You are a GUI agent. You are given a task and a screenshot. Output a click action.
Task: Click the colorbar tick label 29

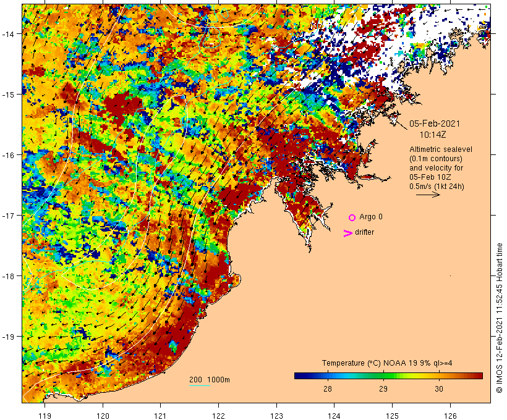click(x=383, y=388)
